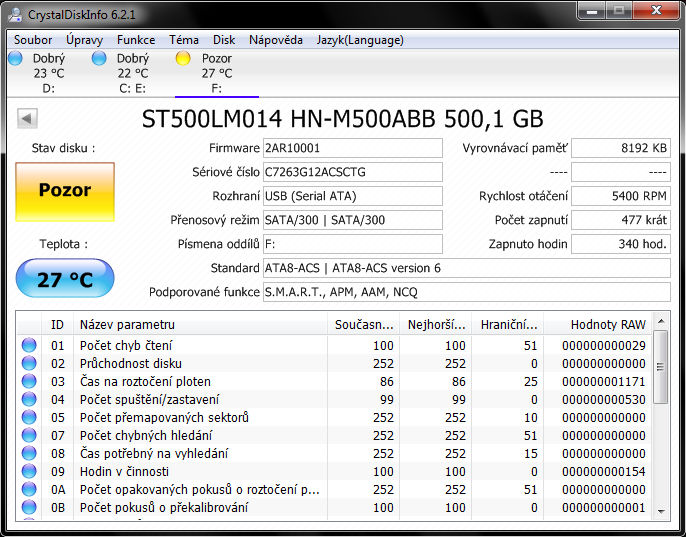The height and width of the screenshot is (537, 686).
Task: Click the yellow Pozor health status button
Action: click(65, 191)
